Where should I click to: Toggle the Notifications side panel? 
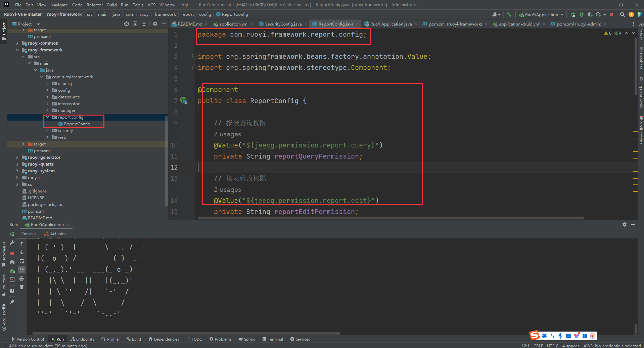coord(641,130)
